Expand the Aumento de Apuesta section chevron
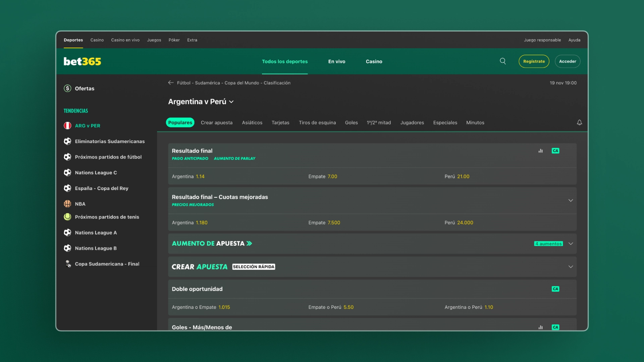 click(571, 244)
